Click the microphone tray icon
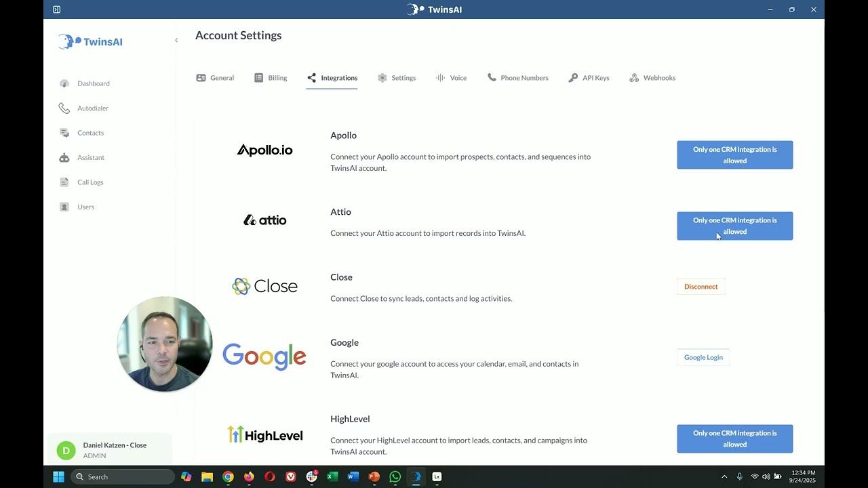The width and height of the screenshot is (868, 488). 740,476
